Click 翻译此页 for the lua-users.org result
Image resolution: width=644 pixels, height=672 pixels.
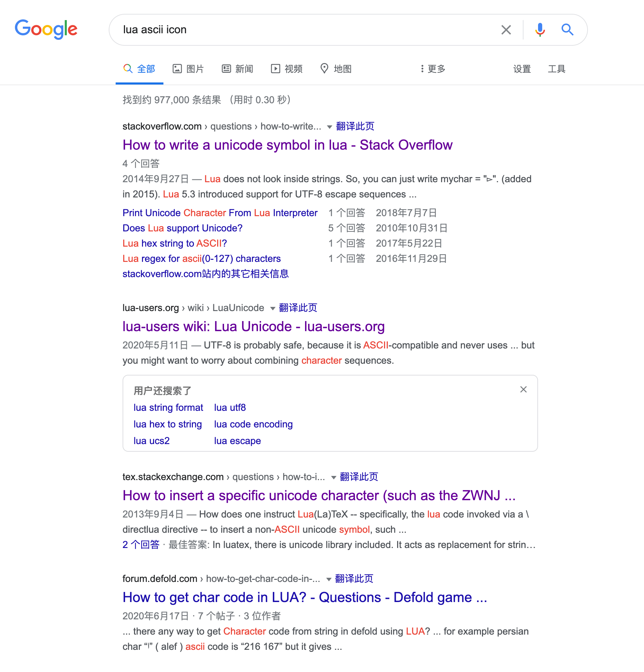(298, 308)
